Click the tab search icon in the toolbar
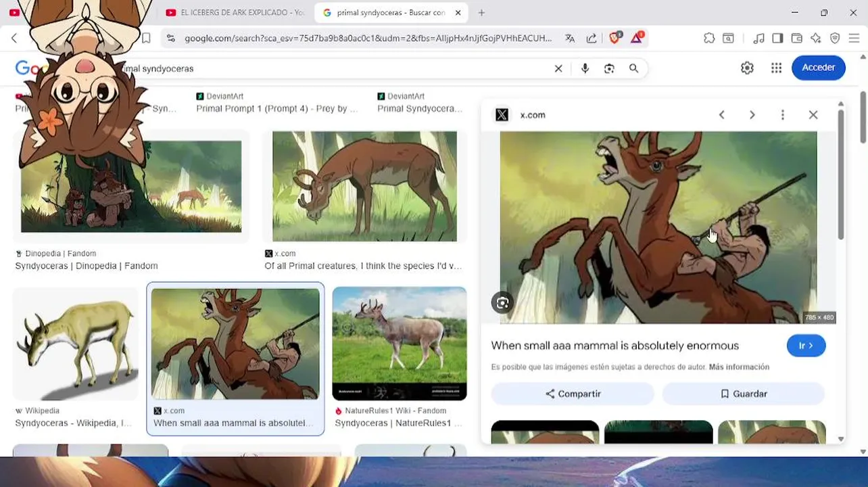Image resolution: width=868 pixels, height=487 pixels. (728, 39)
